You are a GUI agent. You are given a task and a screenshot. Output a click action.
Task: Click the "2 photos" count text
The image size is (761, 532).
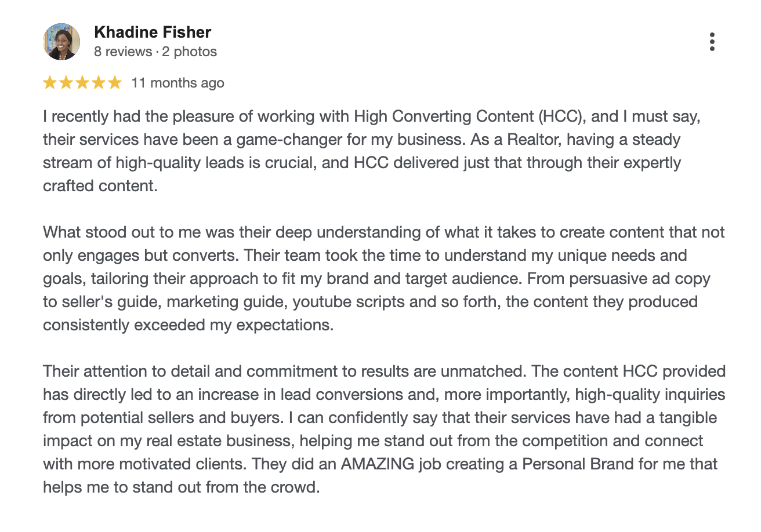click(190, 52)
